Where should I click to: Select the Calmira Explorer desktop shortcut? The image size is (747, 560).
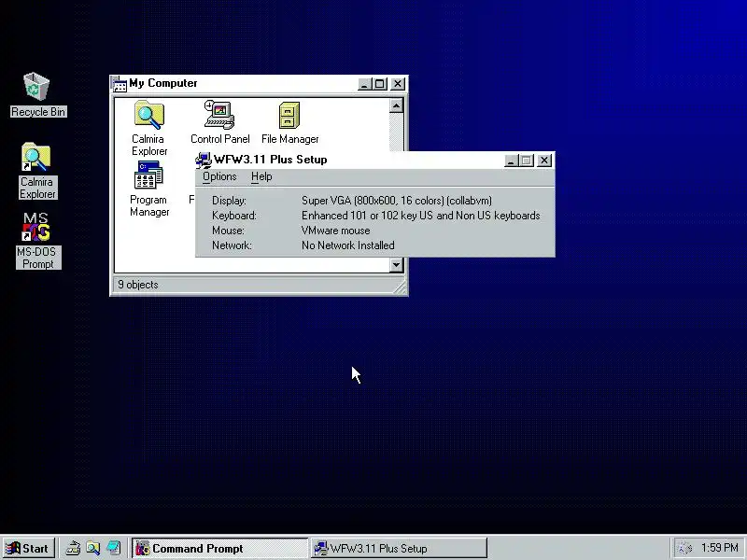point(37,171)
